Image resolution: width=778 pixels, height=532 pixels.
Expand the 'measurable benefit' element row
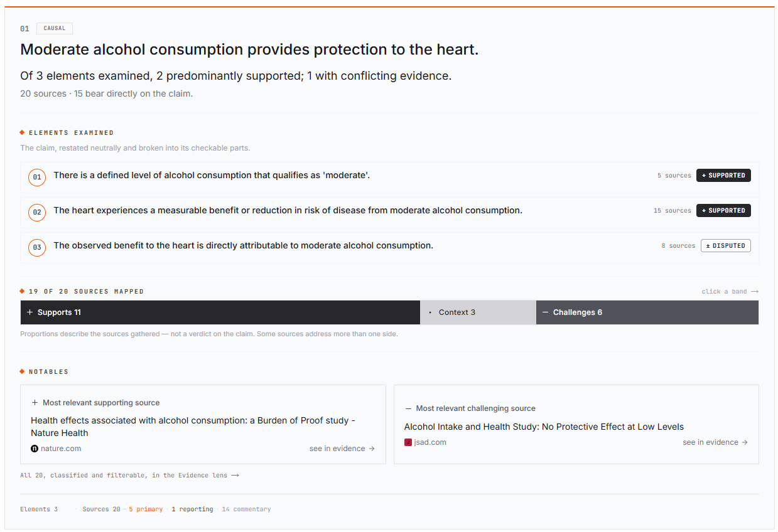click(x=389, y=213)
